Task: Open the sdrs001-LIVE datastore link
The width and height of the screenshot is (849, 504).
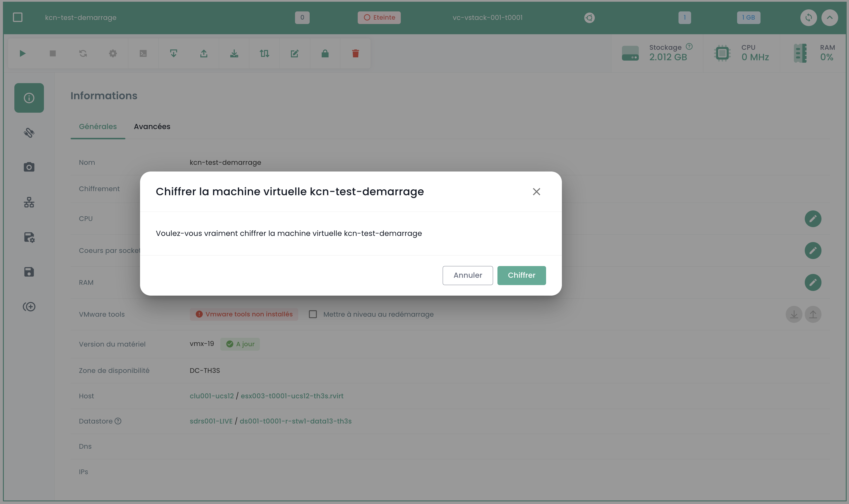Action: pos(211,421)
